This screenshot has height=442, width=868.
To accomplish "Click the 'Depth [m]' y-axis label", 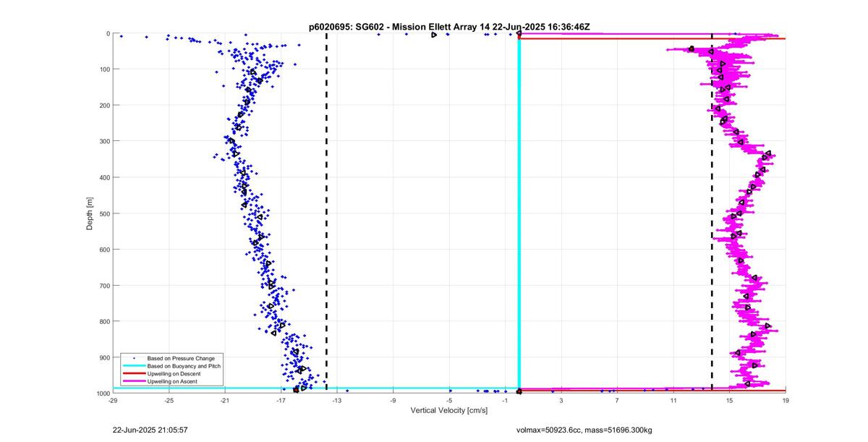I will (x=90, y=213).
